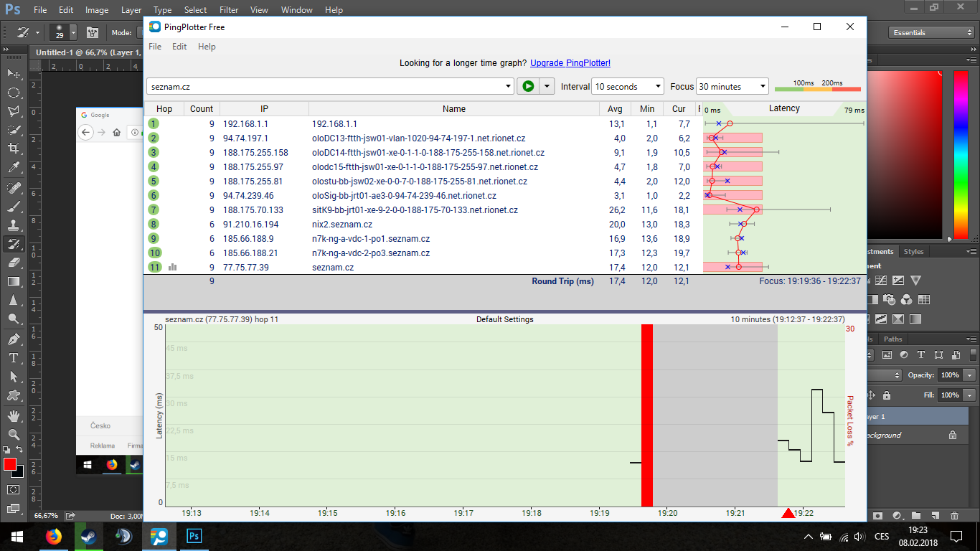Select the Crop tool
The width and height of the screenshot is (980, 551).
(14, 149)
